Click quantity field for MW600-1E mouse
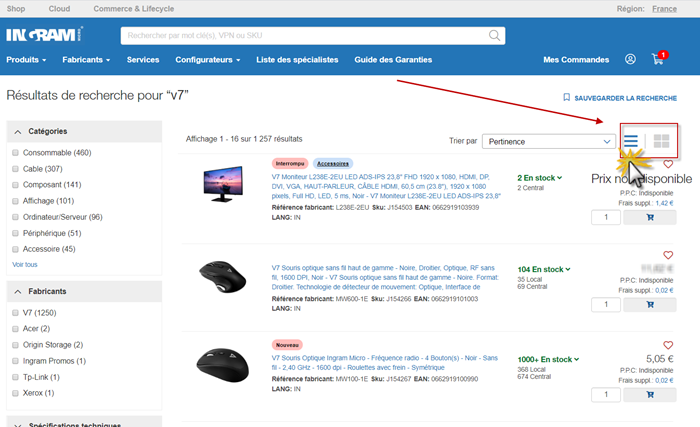This screenshot has height=427, width=700. 606,305
